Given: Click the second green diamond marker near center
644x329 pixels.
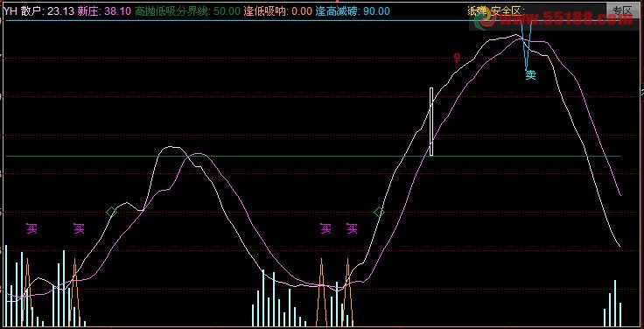Looking at the screenshot, I should click(379, 212).
